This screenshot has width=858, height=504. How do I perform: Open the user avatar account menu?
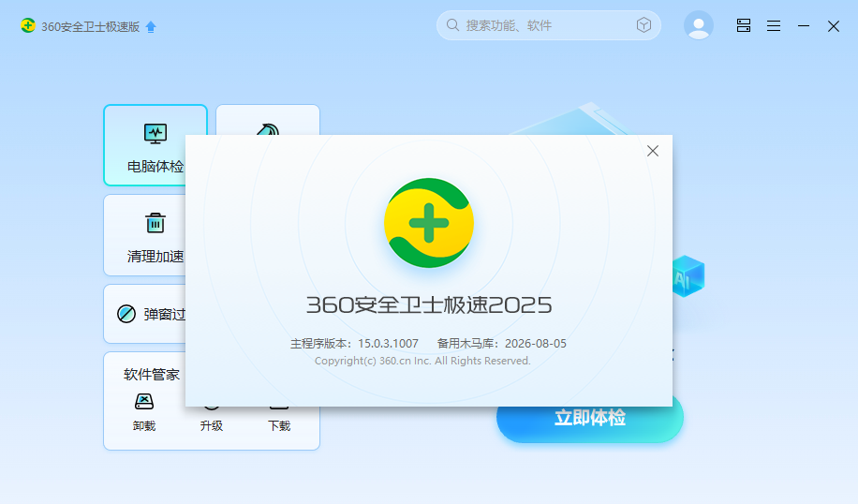coord(698,25)
